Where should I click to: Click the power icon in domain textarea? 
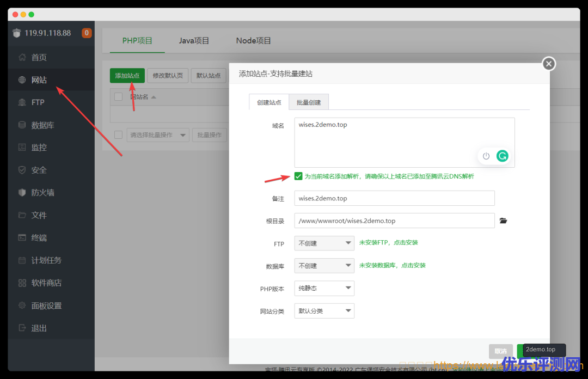click(486, 156)
